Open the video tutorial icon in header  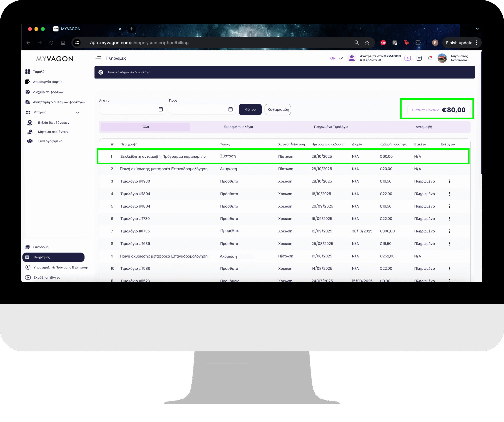coord(408,58)
